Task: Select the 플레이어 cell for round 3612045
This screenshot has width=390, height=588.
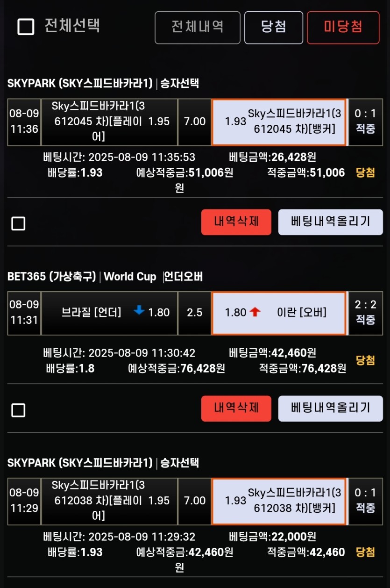Action: 109,122
